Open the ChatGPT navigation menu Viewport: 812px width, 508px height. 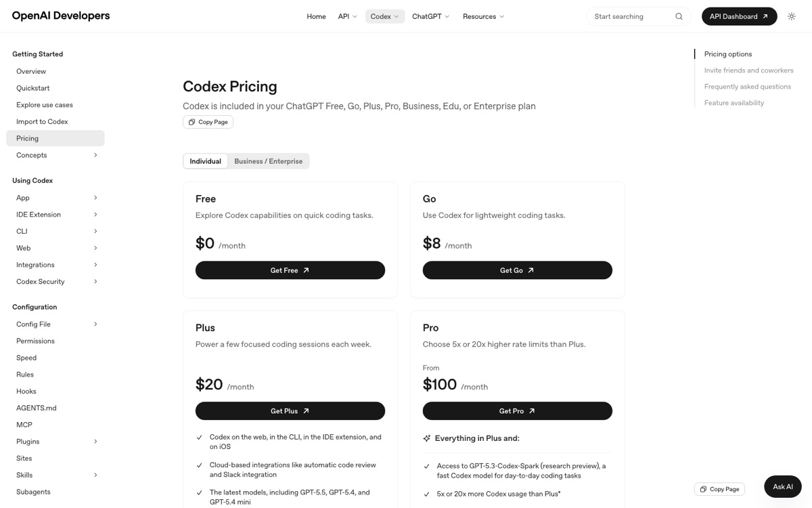[431, 16]
